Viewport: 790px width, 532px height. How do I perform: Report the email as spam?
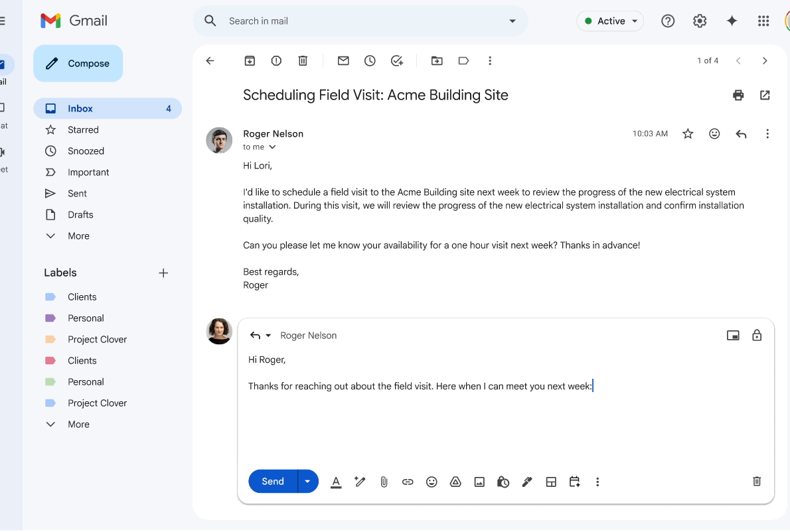click(x=276, y=60)
